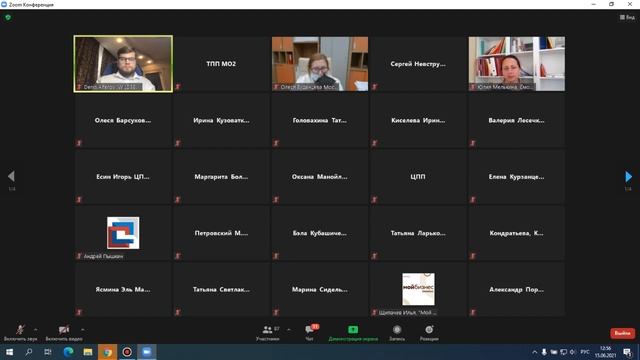640x360 pixels.
Task: Select the active speaker video tile
Action: click(x=123, y=64)
